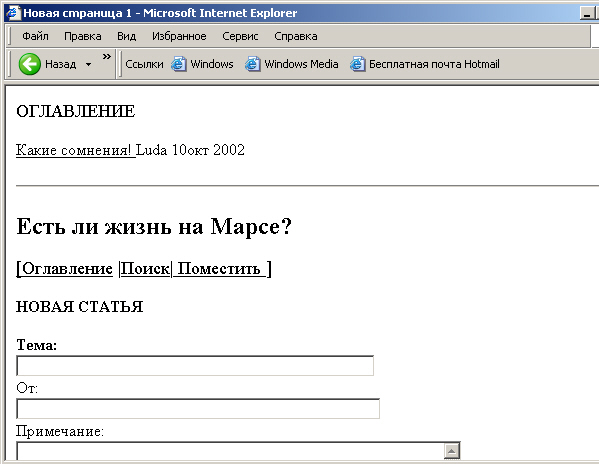Open the Справка menu
This screenshot has width=599, height=464.
pyautogui.click(x=296, y=36)
